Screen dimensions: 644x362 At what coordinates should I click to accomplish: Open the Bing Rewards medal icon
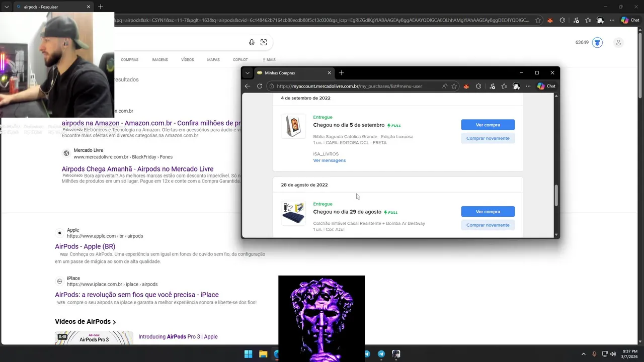pyautogui.click(x=597, y=43)
